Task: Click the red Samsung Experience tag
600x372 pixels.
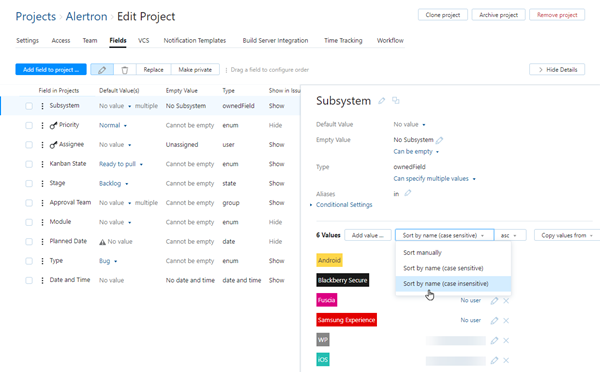Action: coord(347,320)
